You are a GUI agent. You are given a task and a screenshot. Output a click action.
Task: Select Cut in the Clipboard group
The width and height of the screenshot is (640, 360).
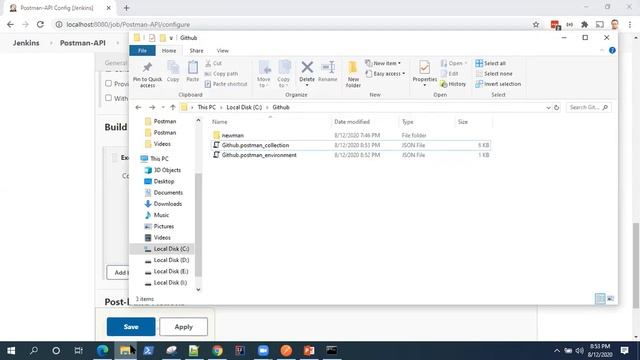click(x=213, y=63)
